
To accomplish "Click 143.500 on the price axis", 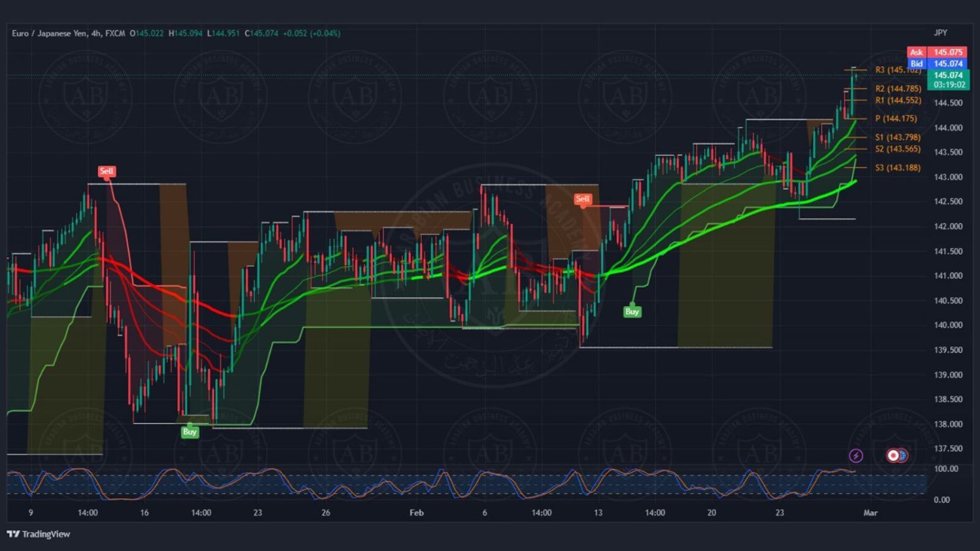I will [x=948, y=152].
